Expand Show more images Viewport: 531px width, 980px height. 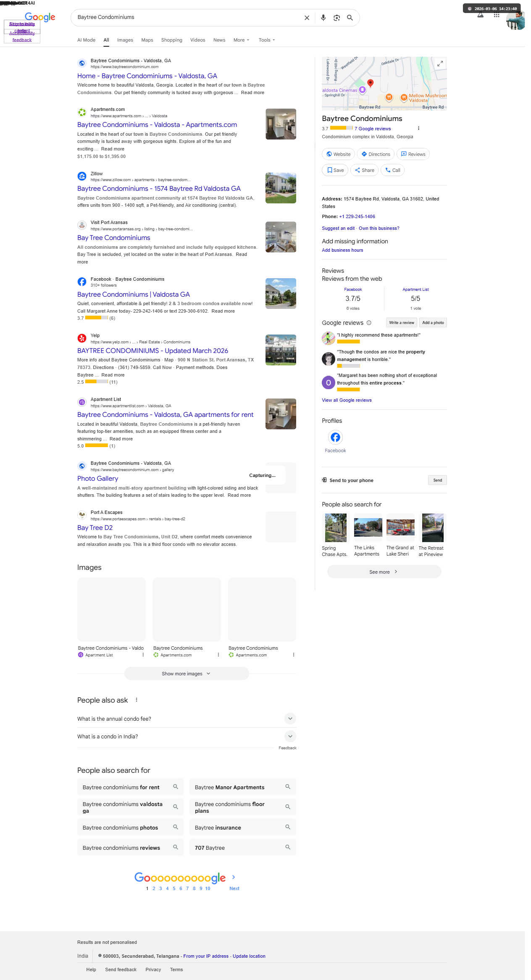point(187,674)
